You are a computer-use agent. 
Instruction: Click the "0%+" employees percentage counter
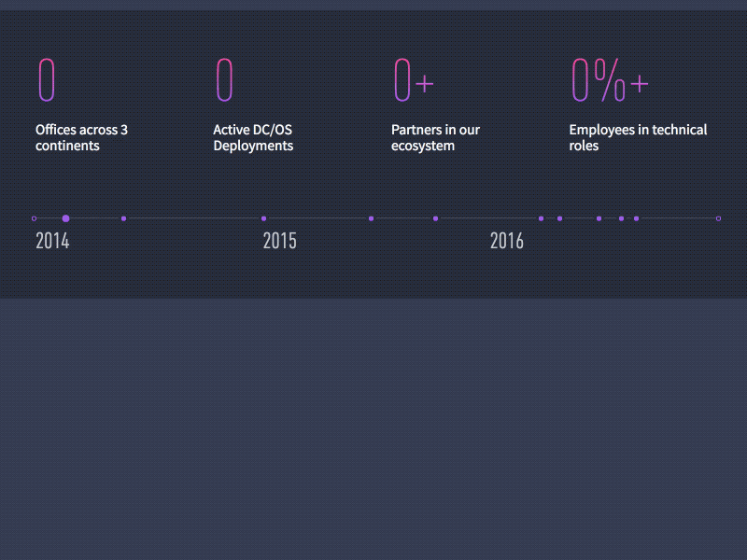(609, 80)
